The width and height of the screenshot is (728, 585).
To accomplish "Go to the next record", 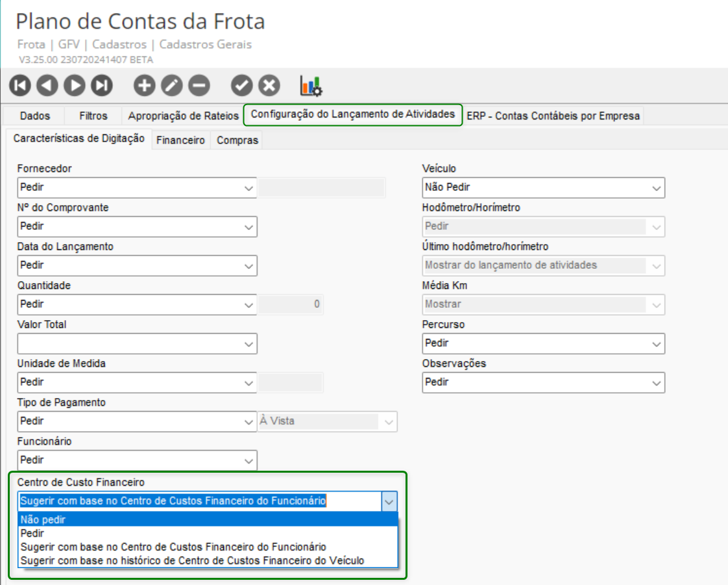I will [x=75, y=85].
